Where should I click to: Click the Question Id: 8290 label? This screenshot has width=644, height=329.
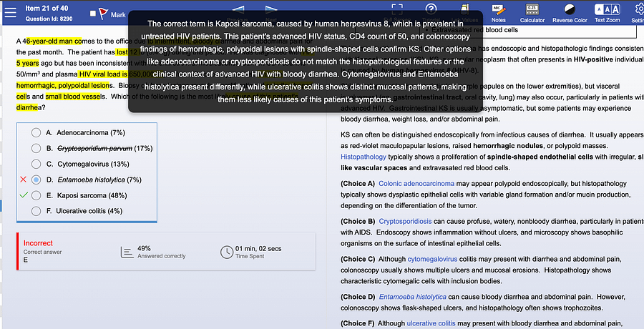click(x=49, y=19)
